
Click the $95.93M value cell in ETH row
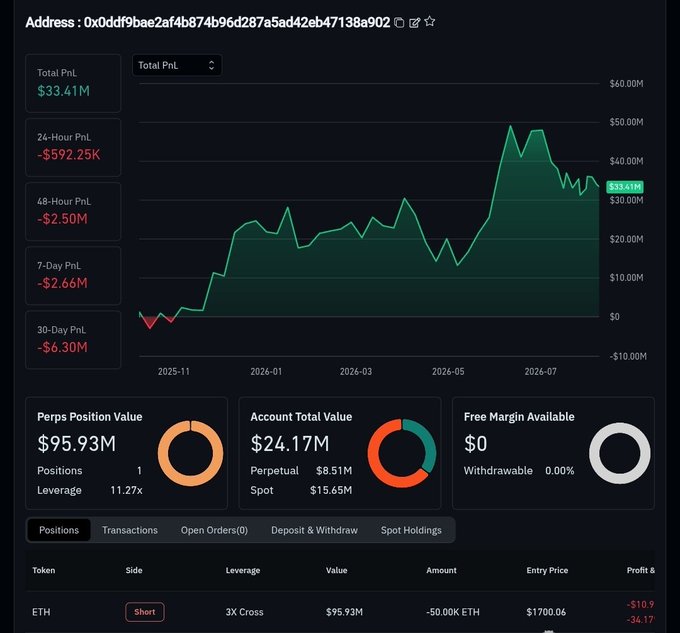point(344,612)
